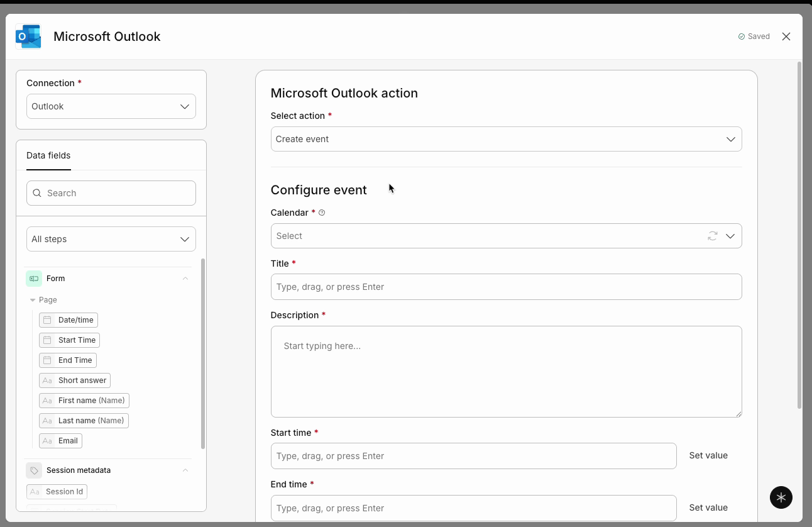Image resolution: width=812 pixels, height=527 pixels.
Task: Click the Title input field
Action: [506, 287]
